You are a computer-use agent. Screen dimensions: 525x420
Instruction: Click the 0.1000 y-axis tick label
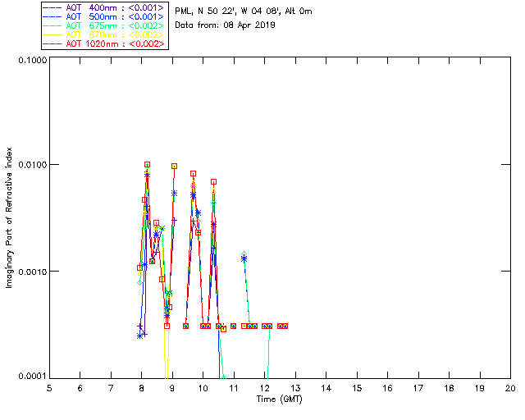click(x=31, y=61)
